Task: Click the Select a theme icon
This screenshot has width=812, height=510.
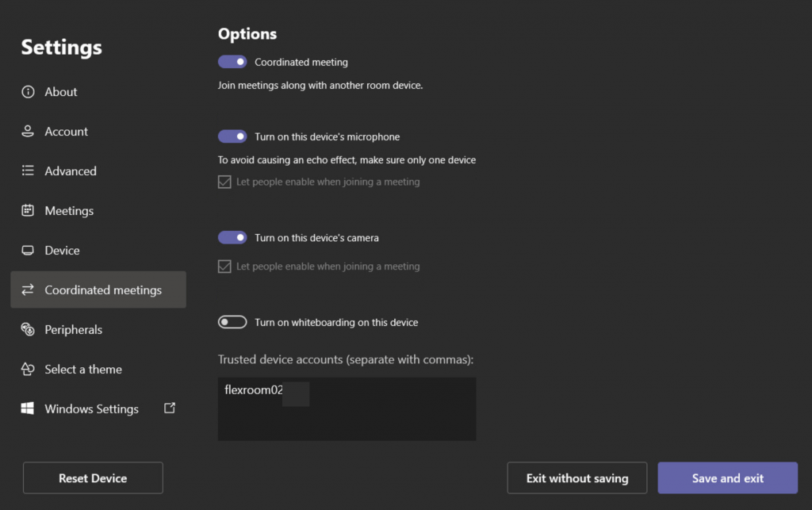Action: tap(28, 370)
